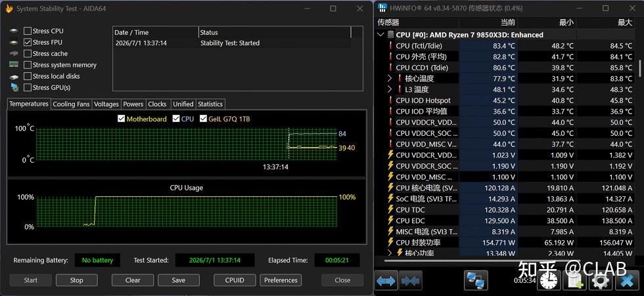The width and height of the screenshot is (644, 296).
Task: Click HWiNFO's logging sheet icon with plus
Action: pyautogui.click(x=574, y=280)
